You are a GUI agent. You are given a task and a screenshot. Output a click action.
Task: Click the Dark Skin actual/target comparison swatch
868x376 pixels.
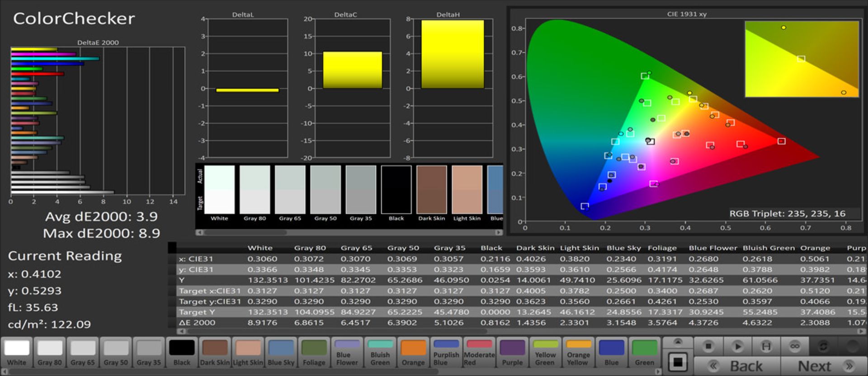(x=431, y=189)
